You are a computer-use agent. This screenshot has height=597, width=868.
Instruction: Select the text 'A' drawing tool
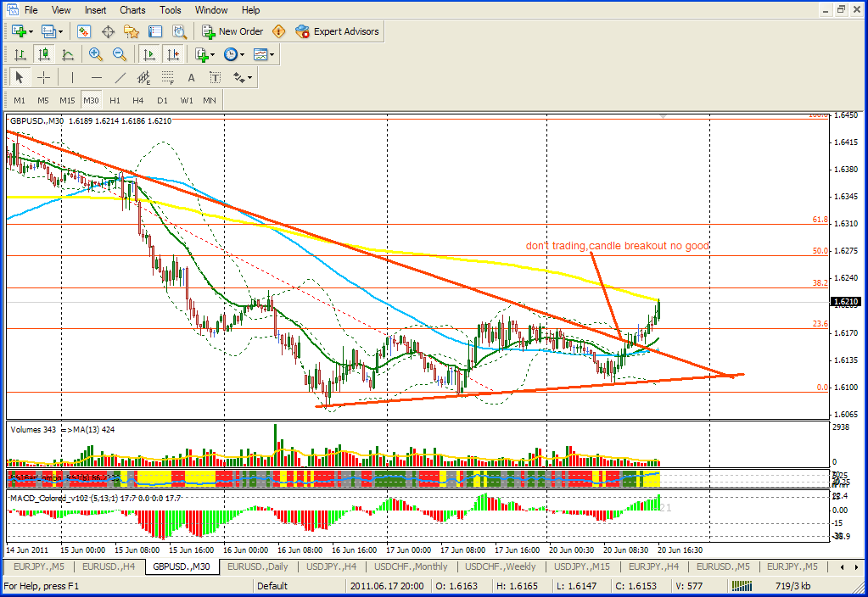coord(192,77)
